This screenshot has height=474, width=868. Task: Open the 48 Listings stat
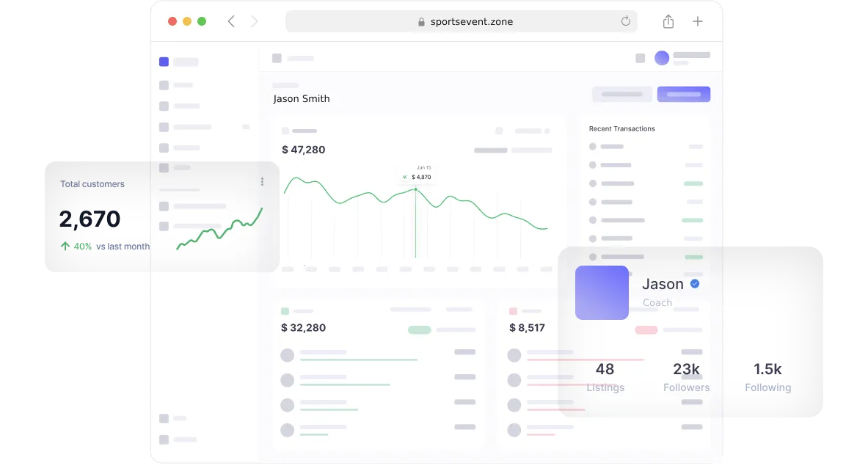[605, 377]
